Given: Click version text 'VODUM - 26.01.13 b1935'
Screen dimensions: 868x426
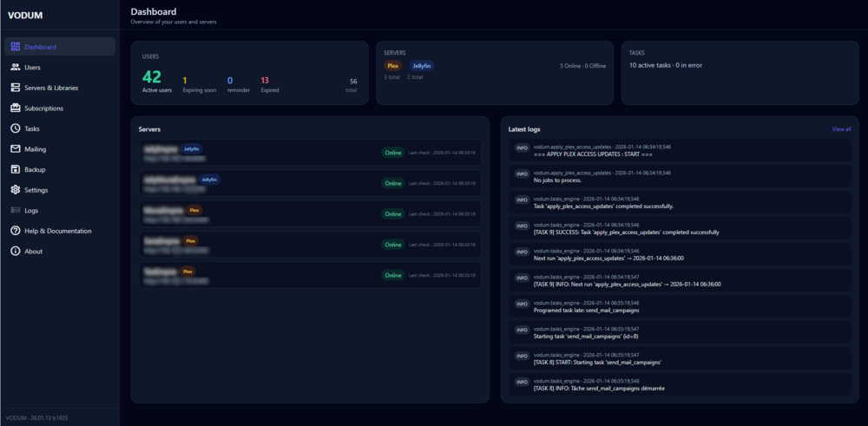Looking at the screenshot, I should coord(37,418).
